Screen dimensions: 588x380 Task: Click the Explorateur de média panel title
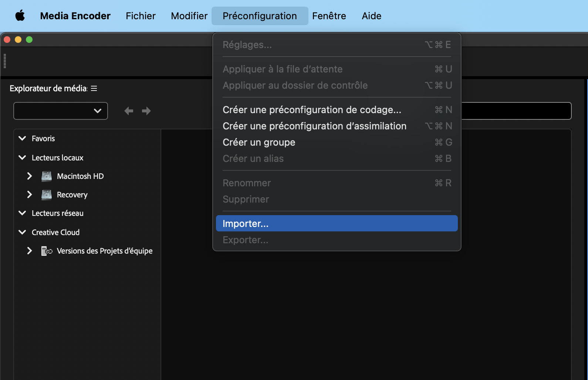coord(48,88)
